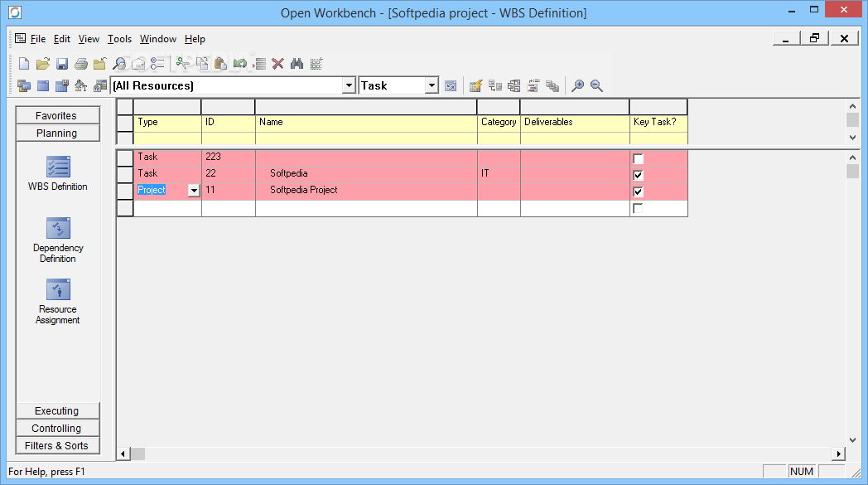Click the Deliverables column header

click(575, 122)
